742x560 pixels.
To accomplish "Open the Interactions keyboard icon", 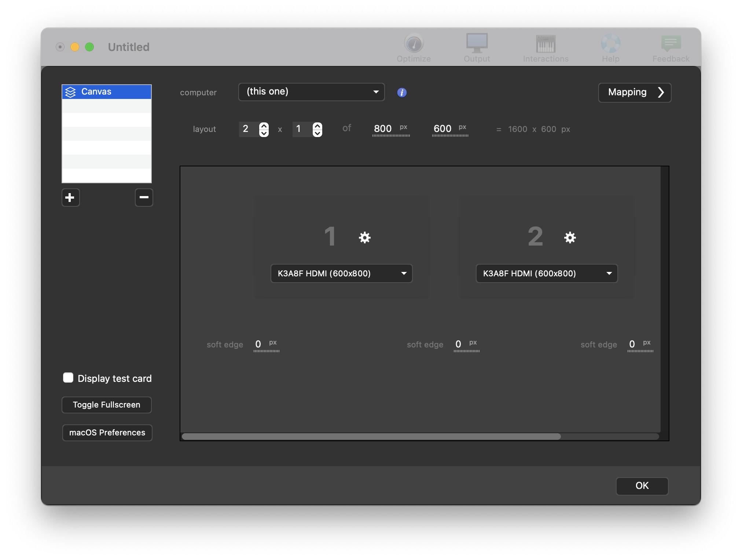I will pos(546,44).
